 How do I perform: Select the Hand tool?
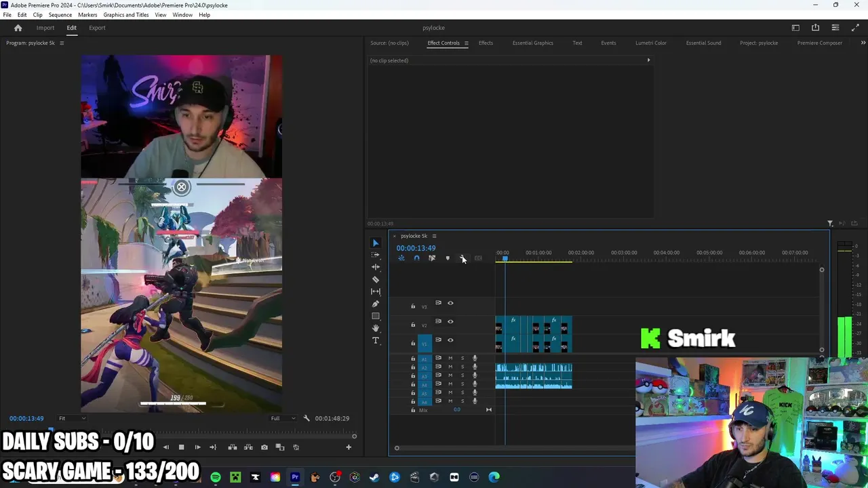click(x=375, y=328)
